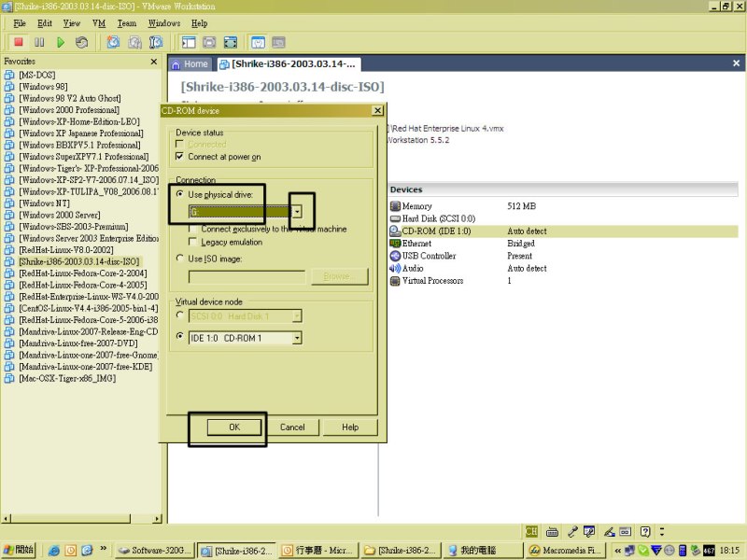This screenshot has height=560, width=747.
Task: Open the Snapshot Manager toolbar icon
Action: pyautogui.click(x=156, y=42)
